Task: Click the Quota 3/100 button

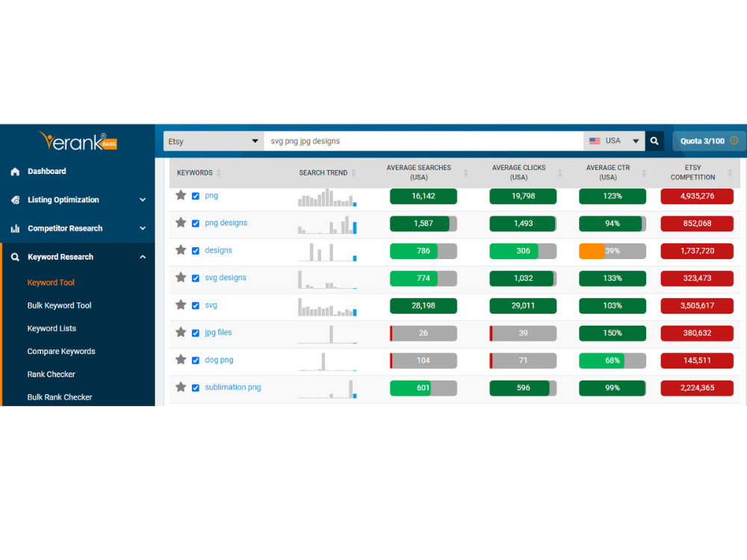Action: click(708, 141)
